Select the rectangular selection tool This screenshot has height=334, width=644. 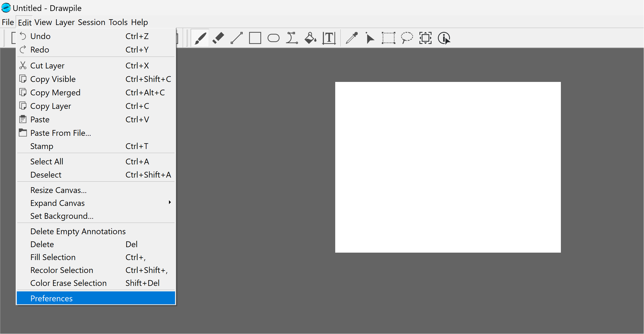pyautogui.click(x=389, y=38)
